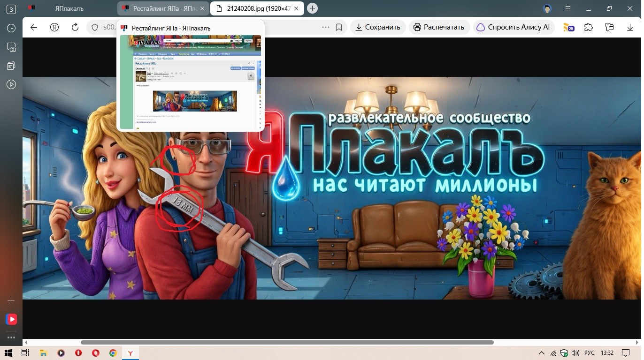Open the history clock in sidebar
This screenshot has height=360, width=644.
11,28
